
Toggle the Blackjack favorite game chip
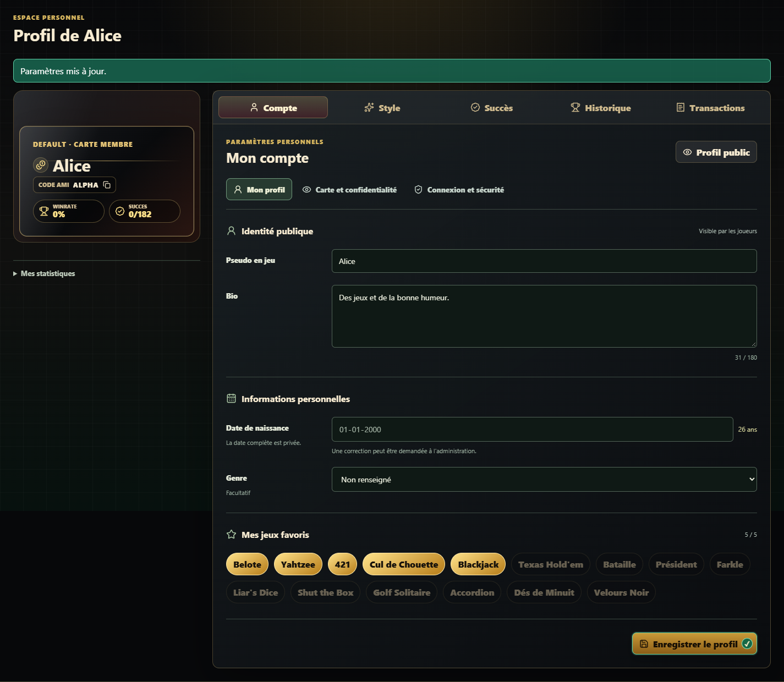click(x=478, y=564)
